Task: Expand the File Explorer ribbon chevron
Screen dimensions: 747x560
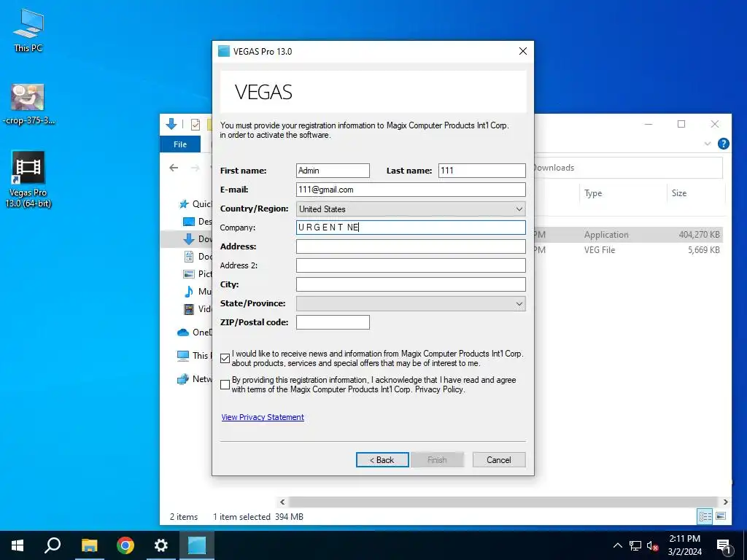Action: (x=708, y=144)
